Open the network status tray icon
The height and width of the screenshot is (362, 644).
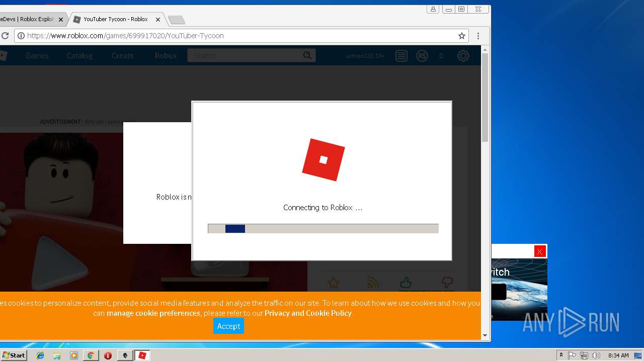[x=584, y=355]
